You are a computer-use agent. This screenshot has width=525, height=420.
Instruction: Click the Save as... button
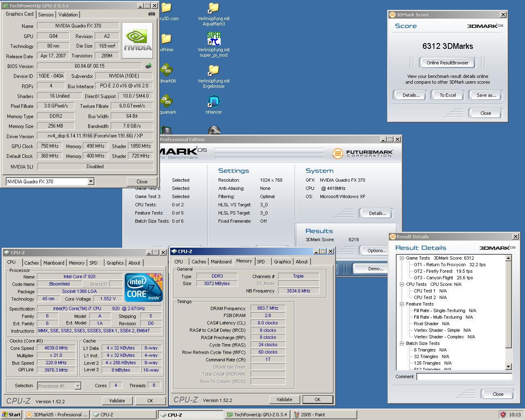point(486,95)
